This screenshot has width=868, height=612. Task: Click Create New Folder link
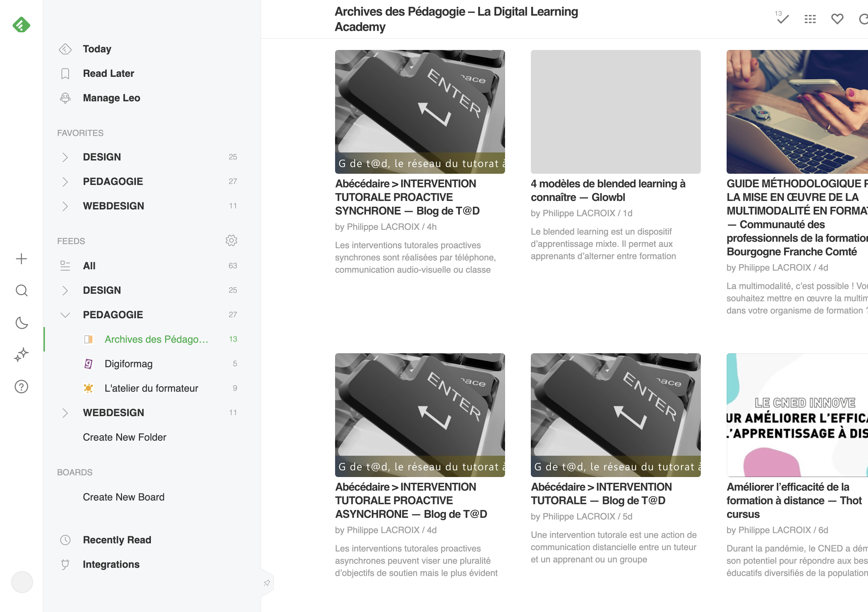[x=124, y=437]
